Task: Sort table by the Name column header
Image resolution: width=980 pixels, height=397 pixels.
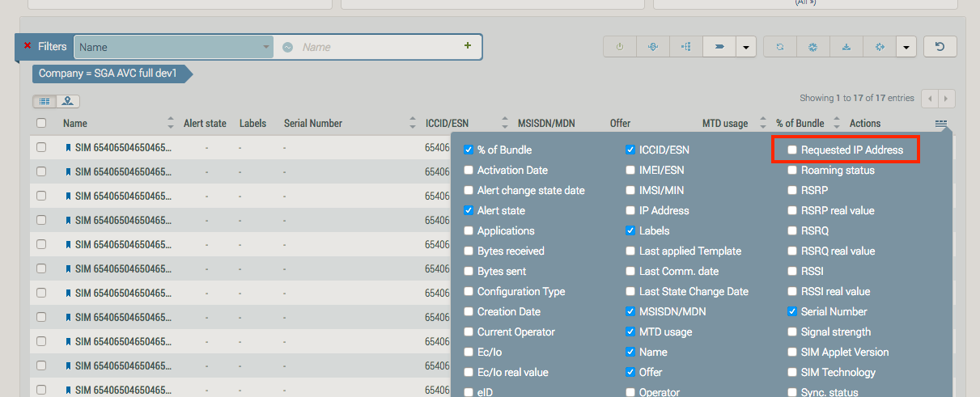Action: [75, 124]
